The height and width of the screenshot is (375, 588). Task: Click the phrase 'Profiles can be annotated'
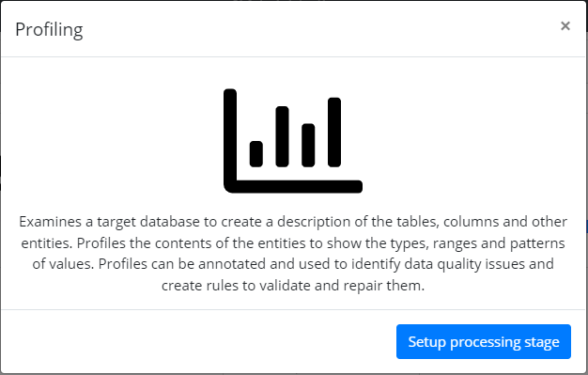coord(182,264)
